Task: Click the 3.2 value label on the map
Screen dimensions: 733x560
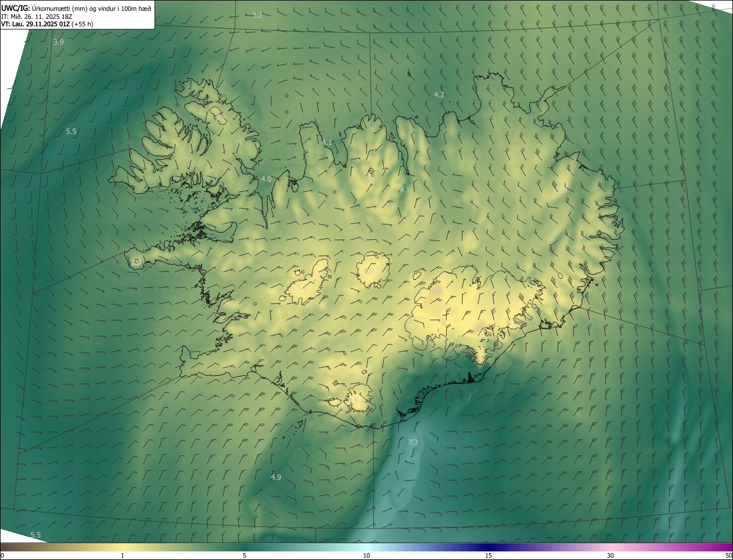Action: pos(257,15)
